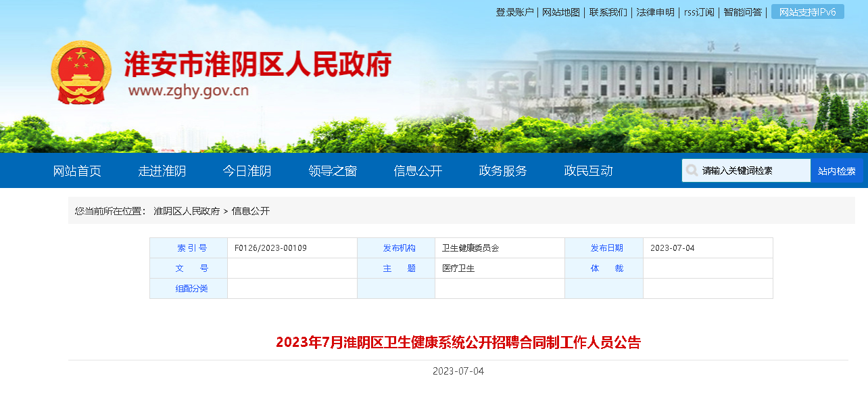Click 文号 label cell

pyautogui.click(x=189, y=268)
